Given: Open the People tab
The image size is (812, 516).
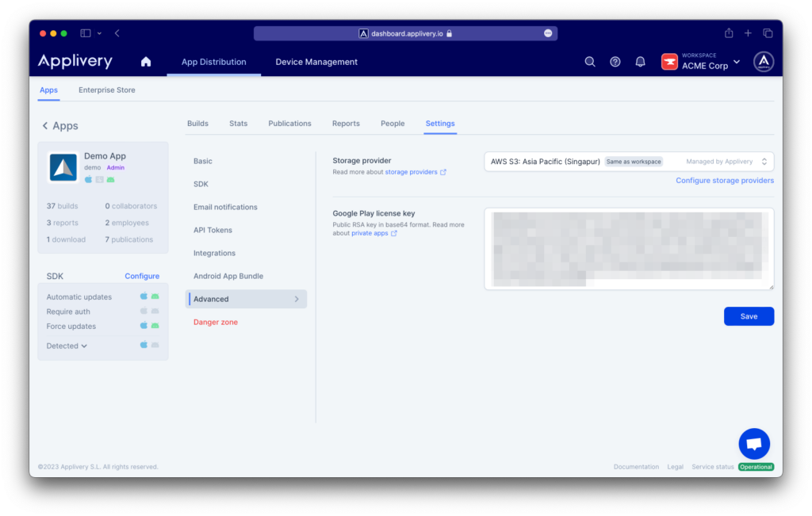Looking at the screenshot, I should tap(393, 124).
